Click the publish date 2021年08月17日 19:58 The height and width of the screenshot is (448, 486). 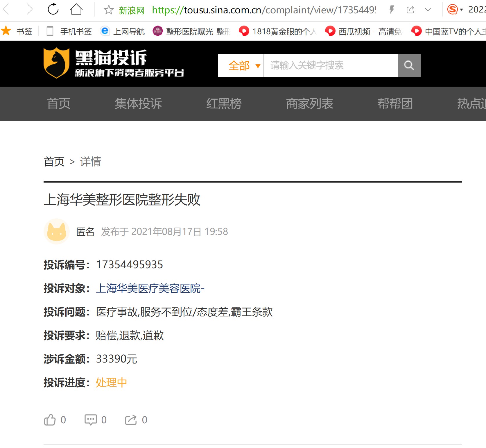[180, 232]
